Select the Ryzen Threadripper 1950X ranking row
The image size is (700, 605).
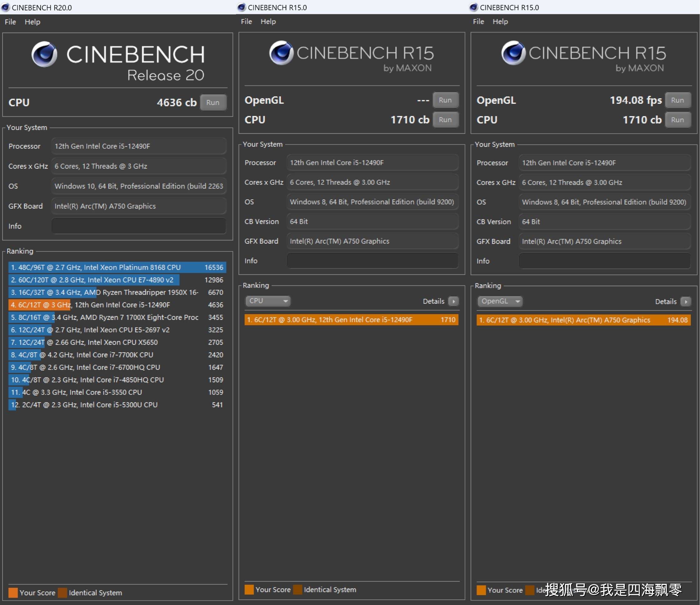117,293
